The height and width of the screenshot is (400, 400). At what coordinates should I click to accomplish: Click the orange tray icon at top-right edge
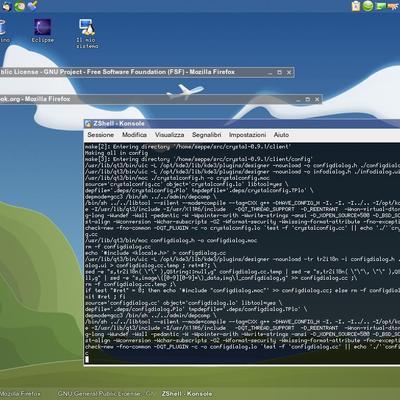[394, 6]
